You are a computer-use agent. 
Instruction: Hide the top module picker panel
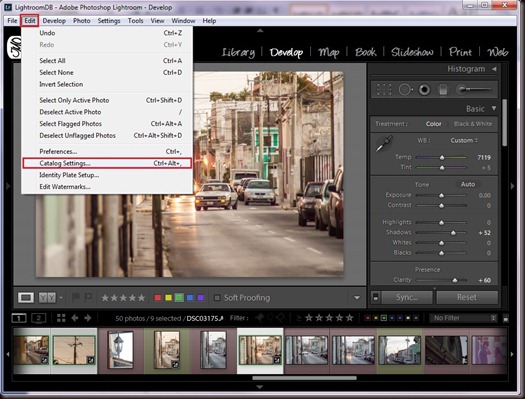coord(260,30)
